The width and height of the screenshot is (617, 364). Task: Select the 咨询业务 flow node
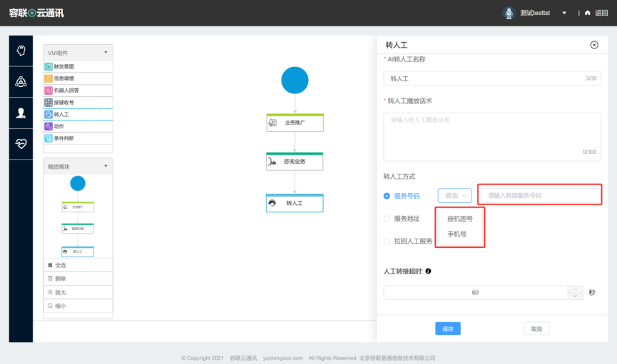tap(295, 162)
